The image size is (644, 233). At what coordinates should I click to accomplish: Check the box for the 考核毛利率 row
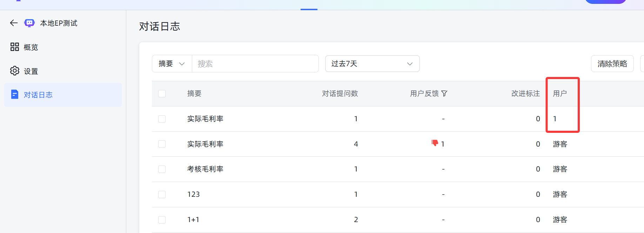coord(162,169)
